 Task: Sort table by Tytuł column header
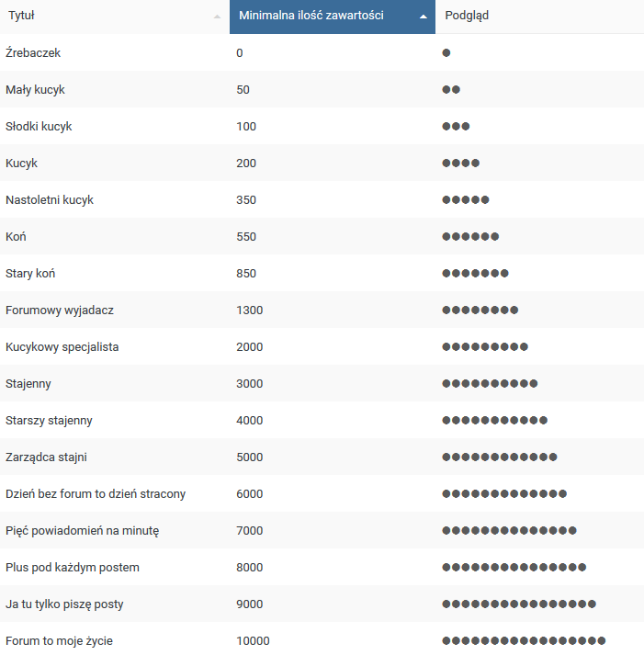click(x=22, y=16)
